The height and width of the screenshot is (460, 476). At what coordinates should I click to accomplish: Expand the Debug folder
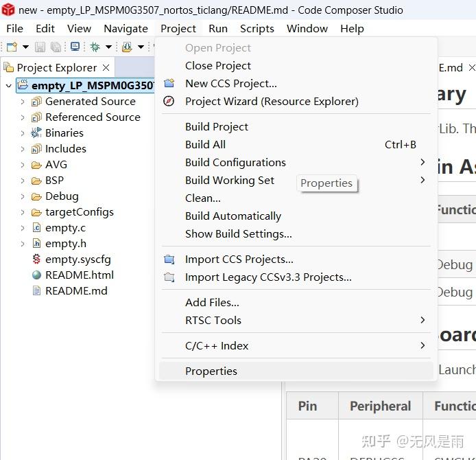point(23,196)
